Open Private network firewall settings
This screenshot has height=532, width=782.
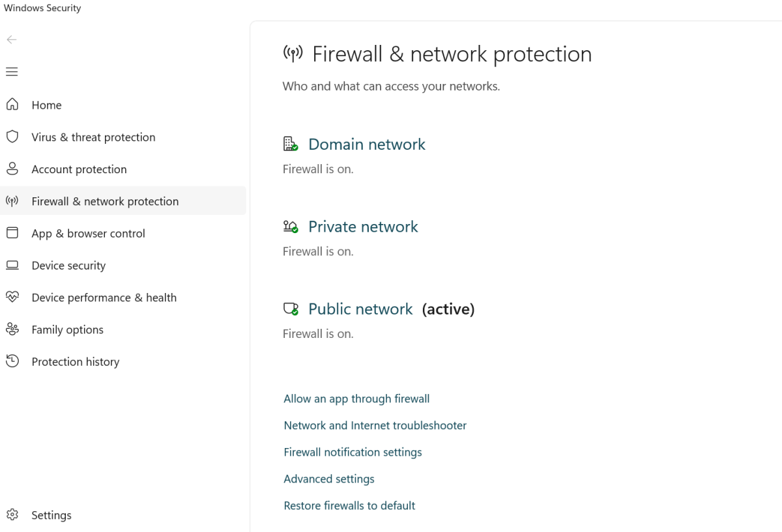click(363, 227)
